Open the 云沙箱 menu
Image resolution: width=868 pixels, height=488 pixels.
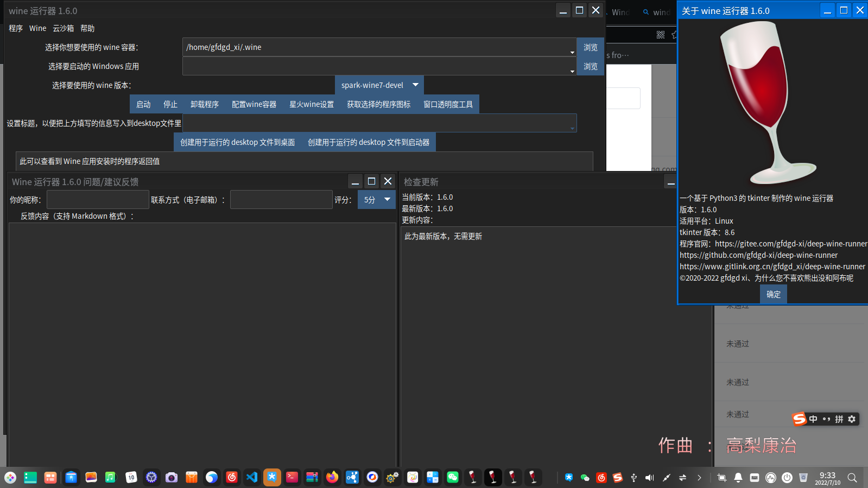pyautogui.click(x=63, y=28)
